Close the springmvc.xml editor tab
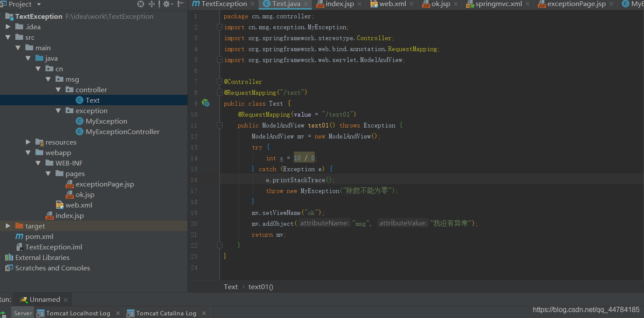This screenshot has width=644, height=318. click(x=527, y=4)
